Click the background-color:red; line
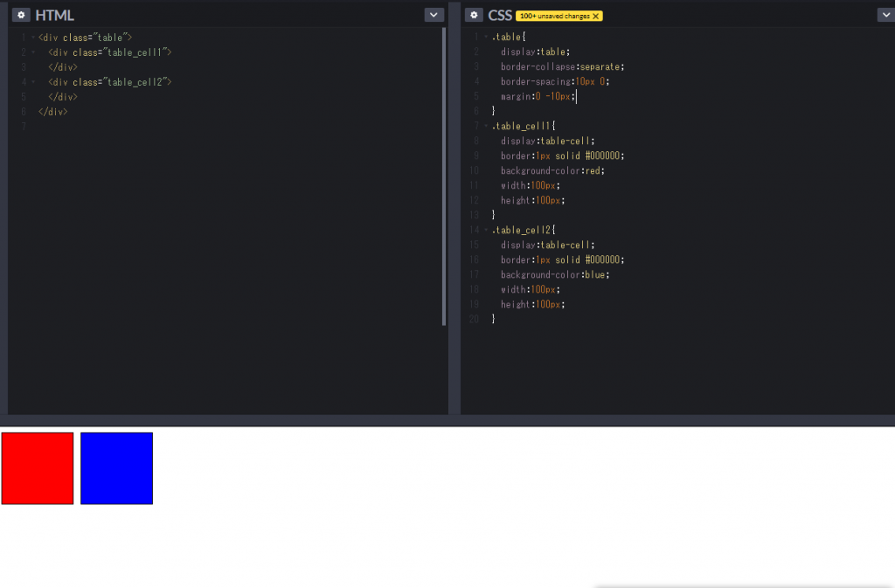The height and width of the screenshot is (588, 895). pos(552,170)
